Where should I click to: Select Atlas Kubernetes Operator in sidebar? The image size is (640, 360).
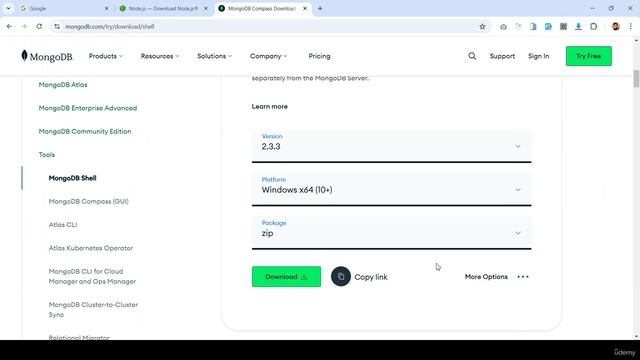tap(91, 248)
